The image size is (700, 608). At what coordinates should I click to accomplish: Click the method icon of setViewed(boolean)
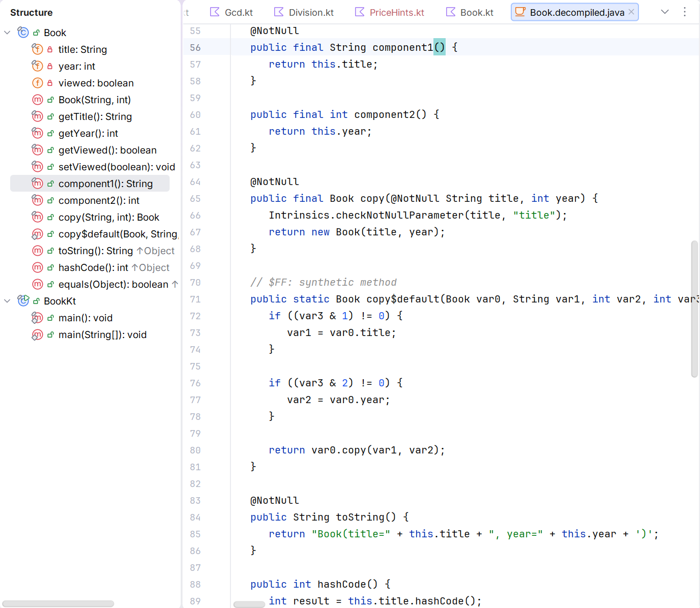click(37, 167)
